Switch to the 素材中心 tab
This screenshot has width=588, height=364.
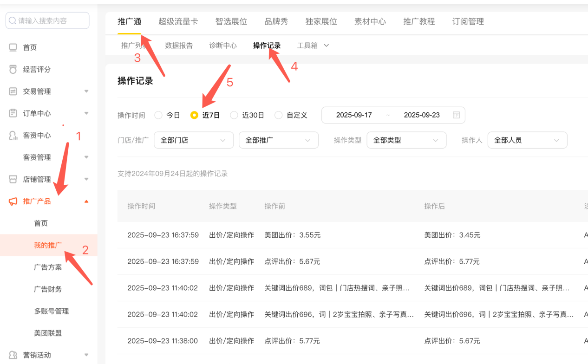coord(370,21)
